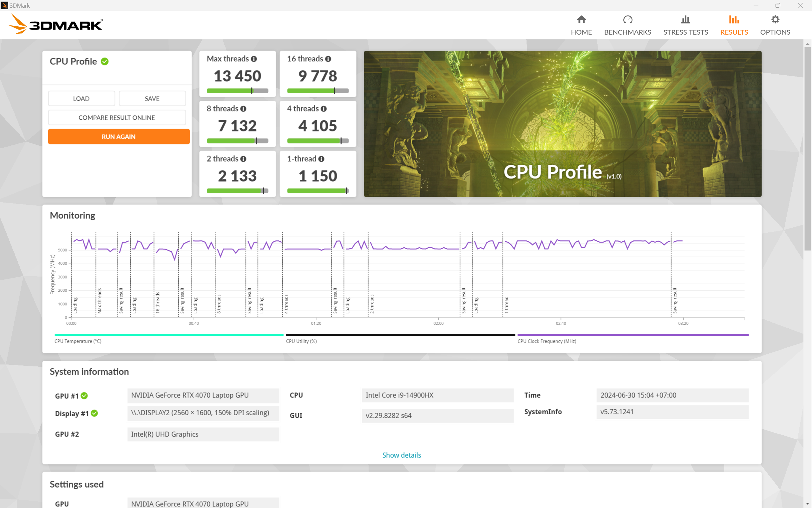
Task: Click the 9 778 score
Action: coord(318,76)
